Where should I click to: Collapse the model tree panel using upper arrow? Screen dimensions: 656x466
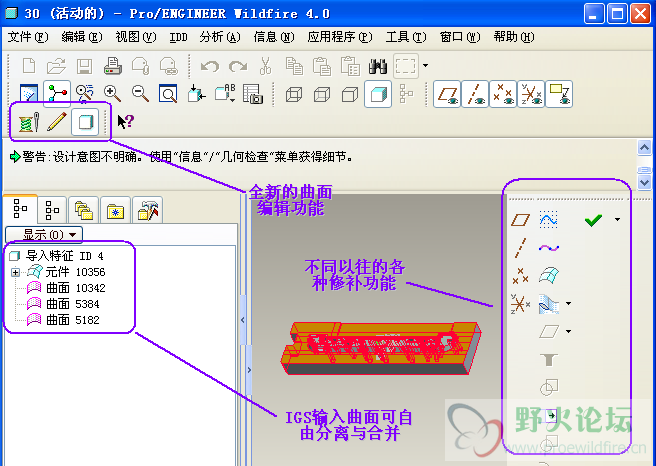(243, 320)
